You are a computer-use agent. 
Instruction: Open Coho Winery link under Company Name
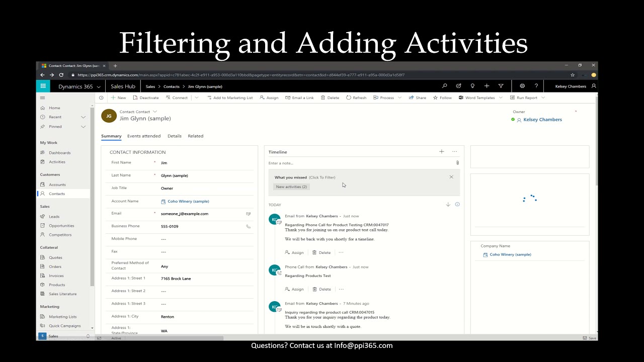pos(510,254)
